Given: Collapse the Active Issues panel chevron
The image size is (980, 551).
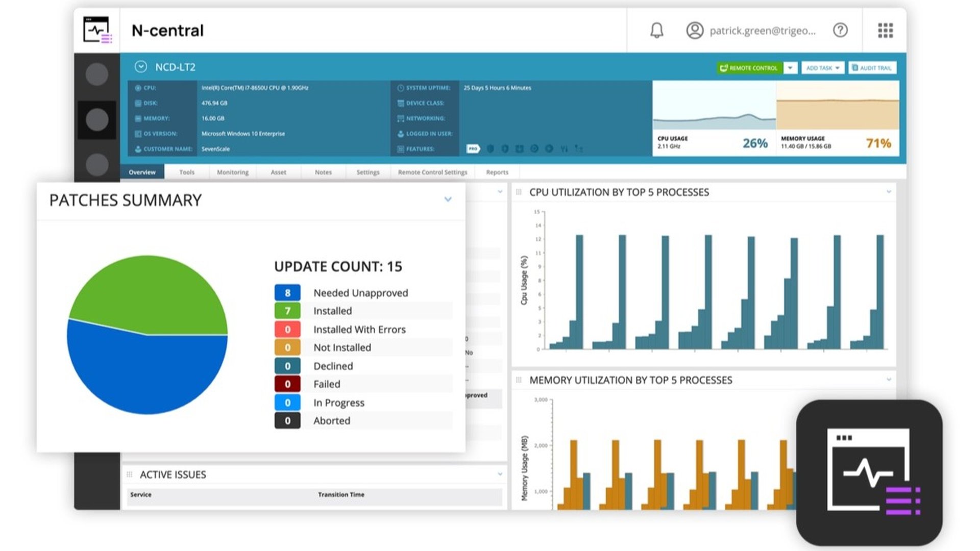Looking at the screenshot, I should [x=500, y=474].
